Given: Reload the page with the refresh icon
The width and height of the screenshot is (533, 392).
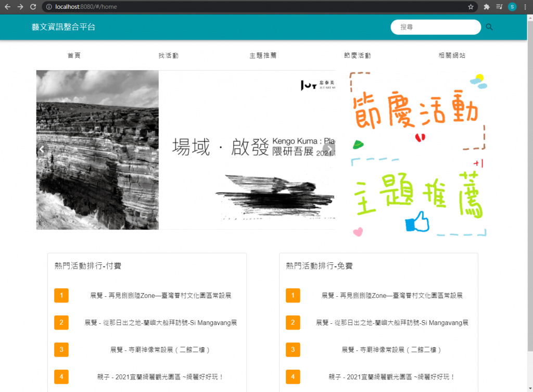Looking at the screenshot, I should (x=33, y=7).
